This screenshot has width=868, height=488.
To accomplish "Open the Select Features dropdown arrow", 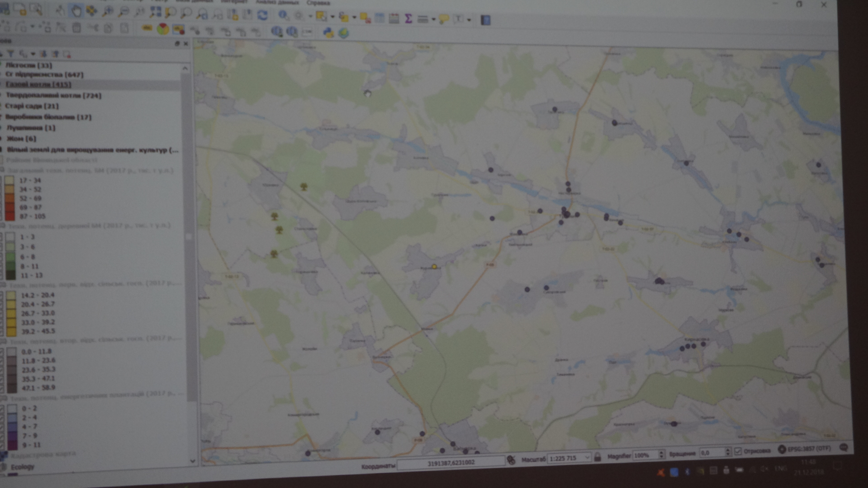I will click(332, 17).
